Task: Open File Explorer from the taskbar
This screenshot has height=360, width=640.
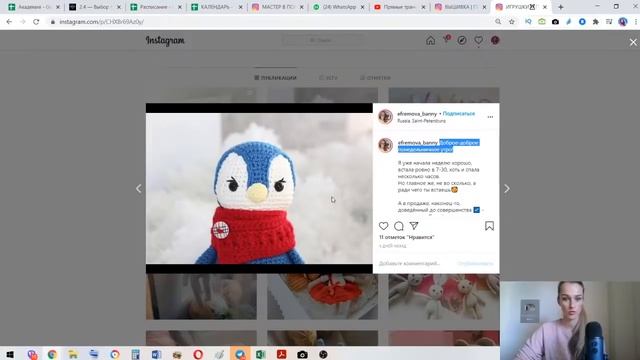Action: 73,354
